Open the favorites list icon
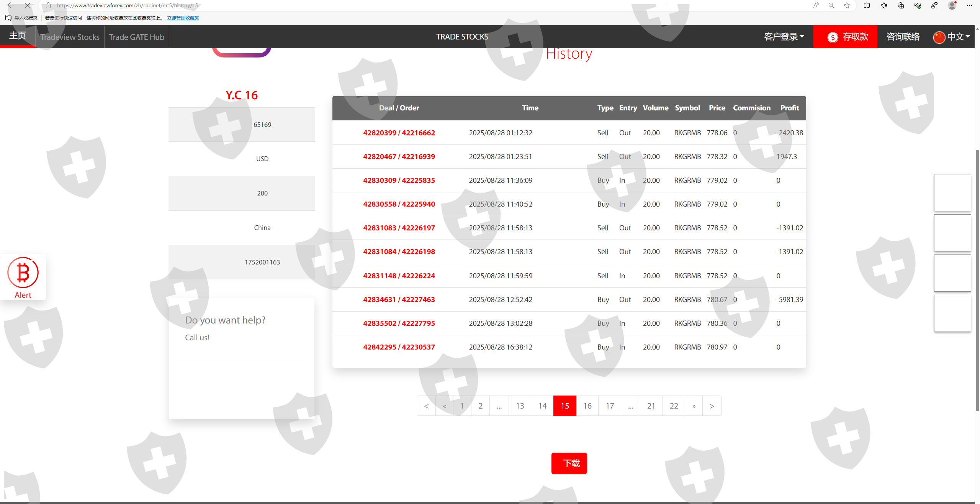 click(x=884, y=5)
